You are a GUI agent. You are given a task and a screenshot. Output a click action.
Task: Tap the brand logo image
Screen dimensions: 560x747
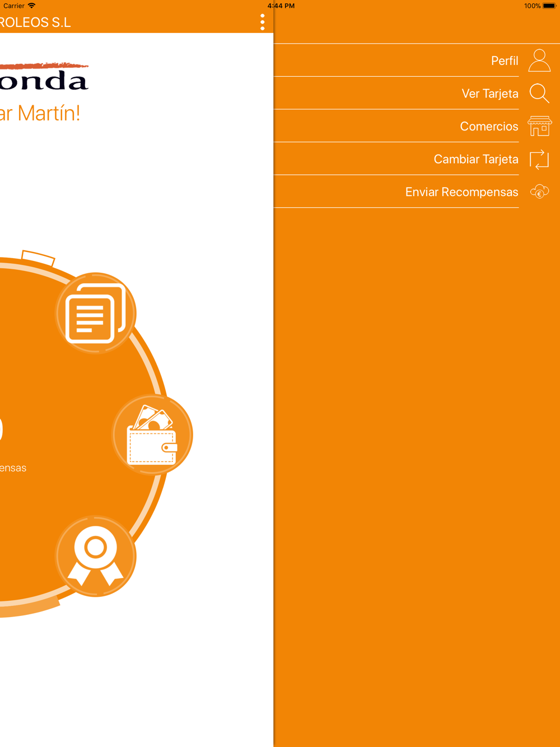[44, 77]
